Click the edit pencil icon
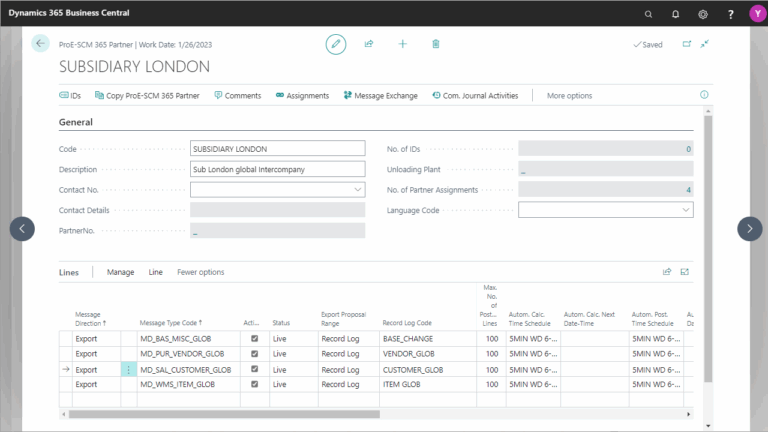This screenshot has height=432, width=768. pos(336,44)
